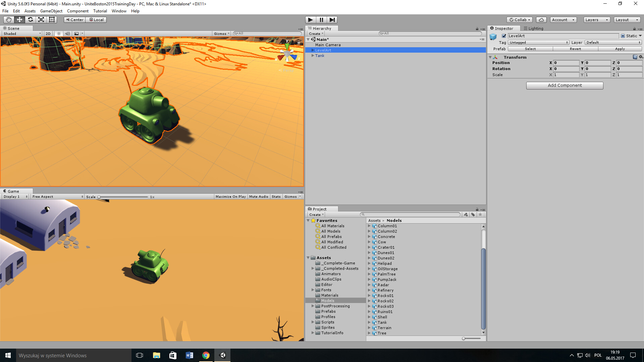Click the Step frame button
644x362 pixels.
(332, 19)
